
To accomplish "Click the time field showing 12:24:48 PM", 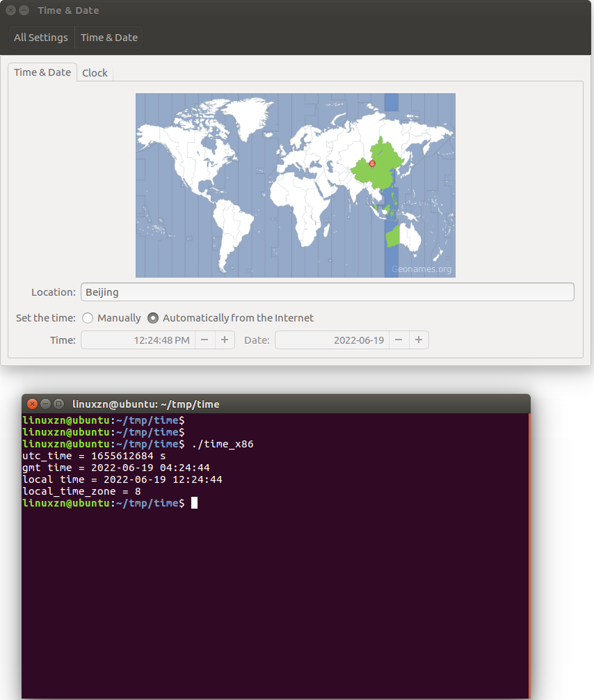I will click(138, 340).
